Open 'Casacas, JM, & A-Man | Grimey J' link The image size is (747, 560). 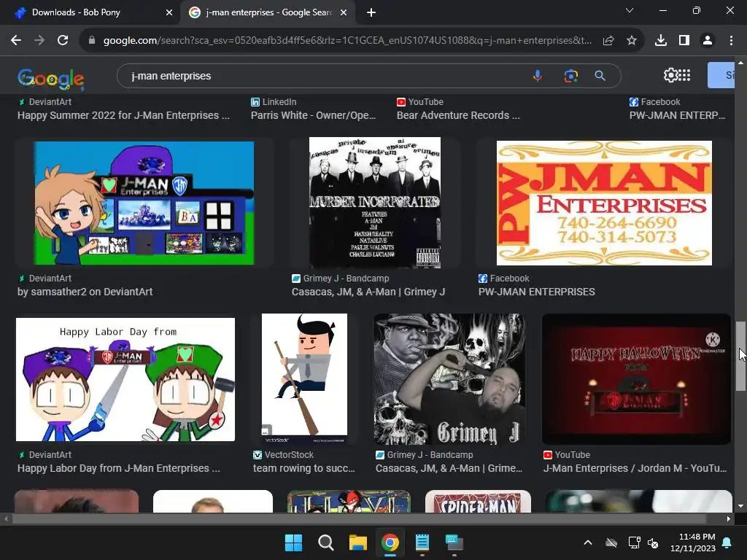point(368,292)
